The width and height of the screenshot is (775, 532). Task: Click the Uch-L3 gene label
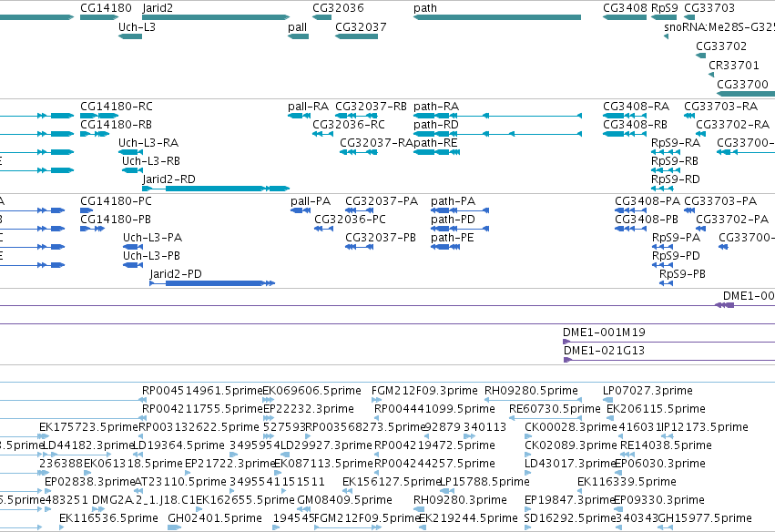(x=137, y=27)
